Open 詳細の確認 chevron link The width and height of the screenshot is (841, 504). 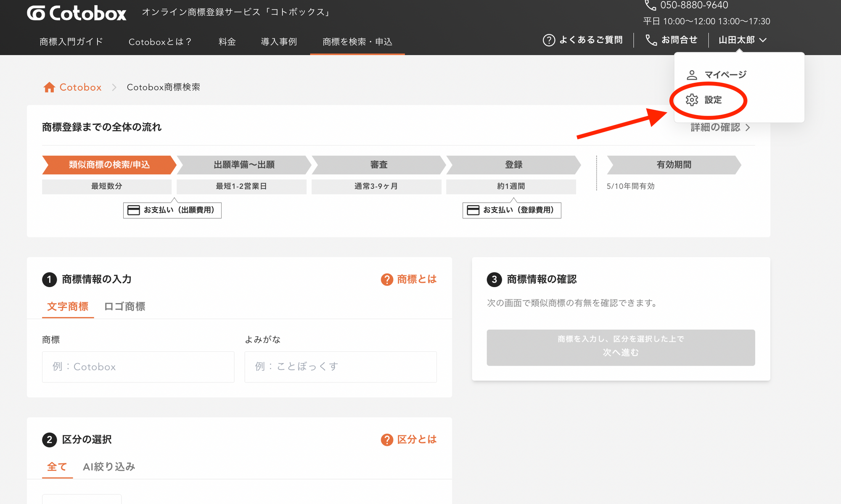[748, 127]
